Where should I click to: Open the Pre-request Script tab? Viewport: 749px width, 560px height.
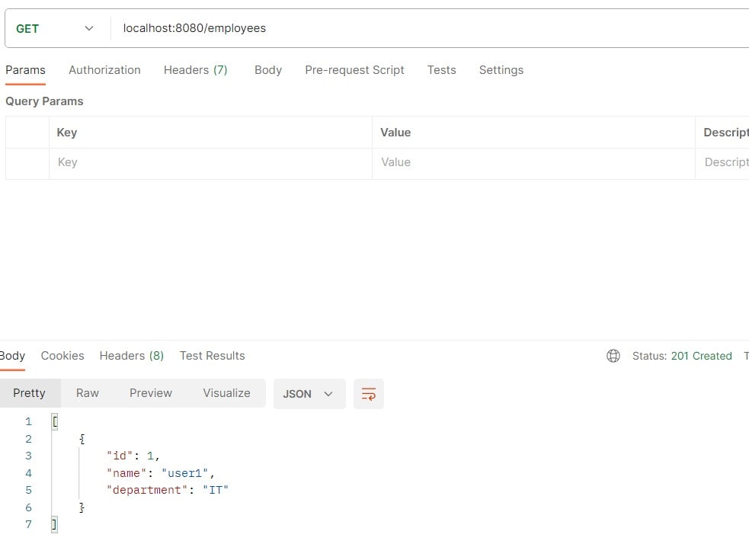[354, 70]
